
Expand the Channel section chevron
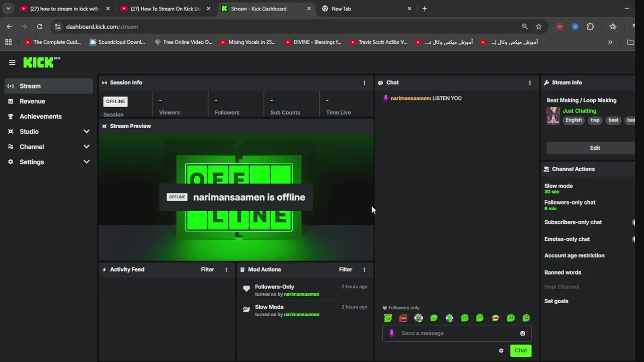(x=86, y=146)
